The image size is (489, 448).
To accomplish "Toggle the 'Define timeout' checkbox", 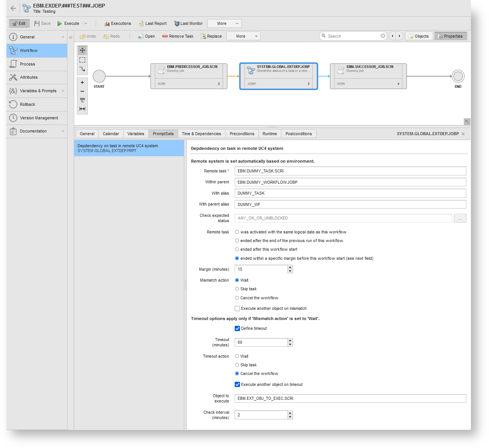I will pos(237,328).
